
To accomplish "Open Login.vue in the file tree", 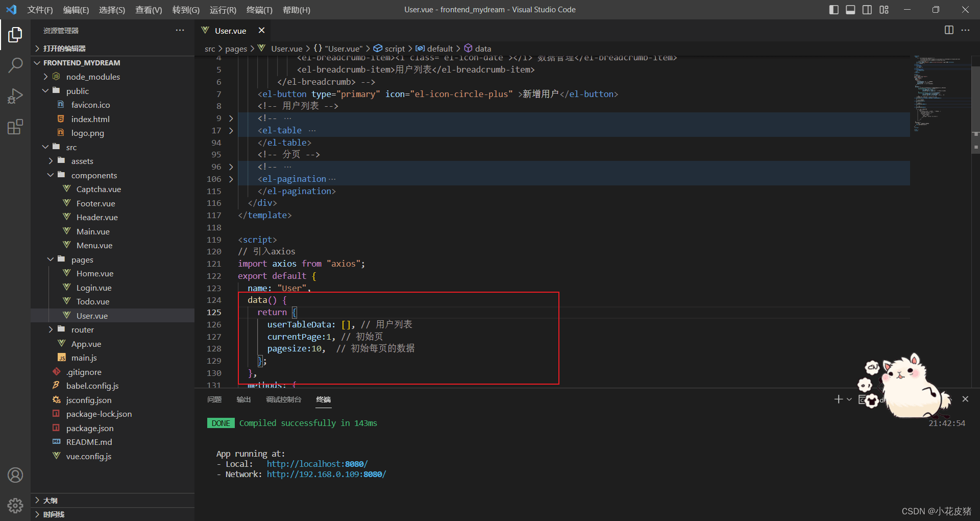I will pyautogui.click(x=94, y=288).
